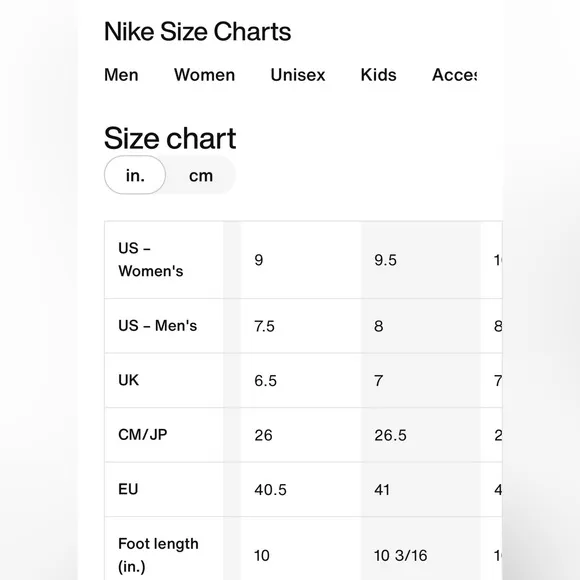Click the Nike Size Charts heading

point(198,31)
